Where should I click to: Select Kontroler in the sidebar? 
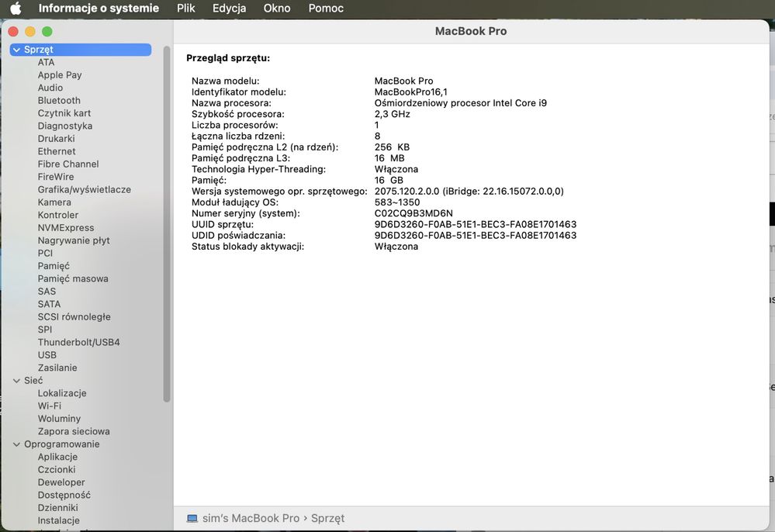click(x=58, y=216)
